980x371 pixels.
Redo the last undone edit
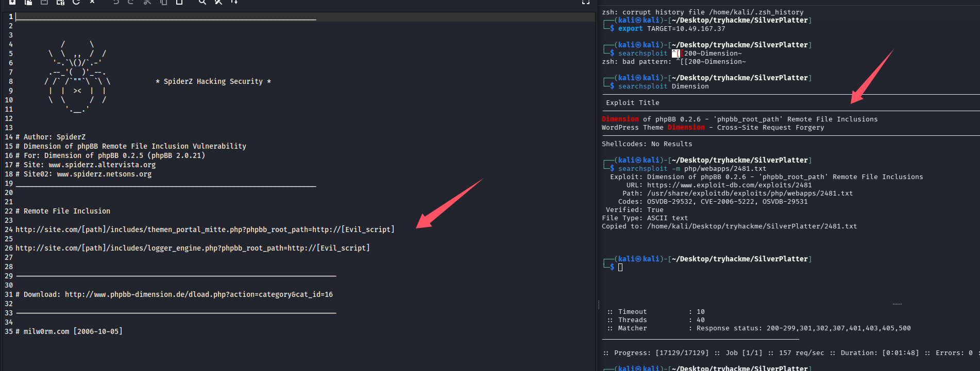click(131, 2)
